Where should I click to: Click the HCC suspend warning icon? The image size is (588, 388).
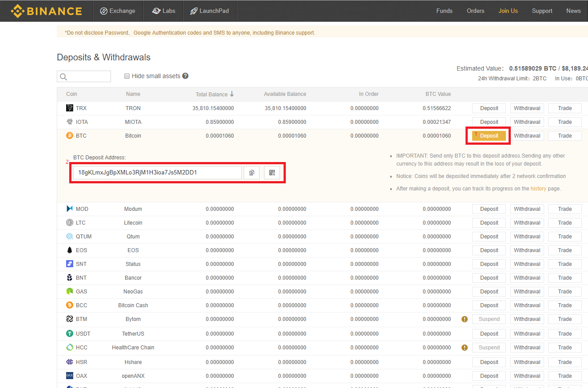click(x=465, y=348)
